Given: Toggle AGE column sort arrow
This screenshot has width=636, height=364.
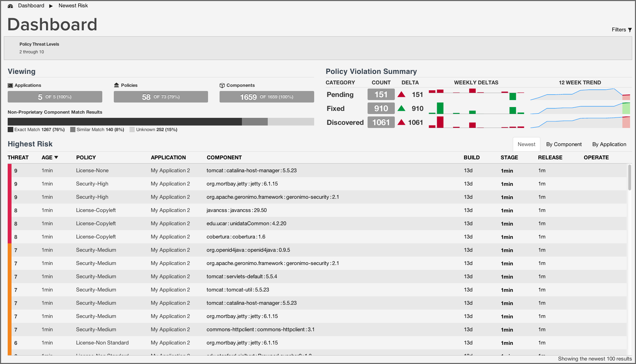Looking at the screenshot, I should [x=56, y=158].
